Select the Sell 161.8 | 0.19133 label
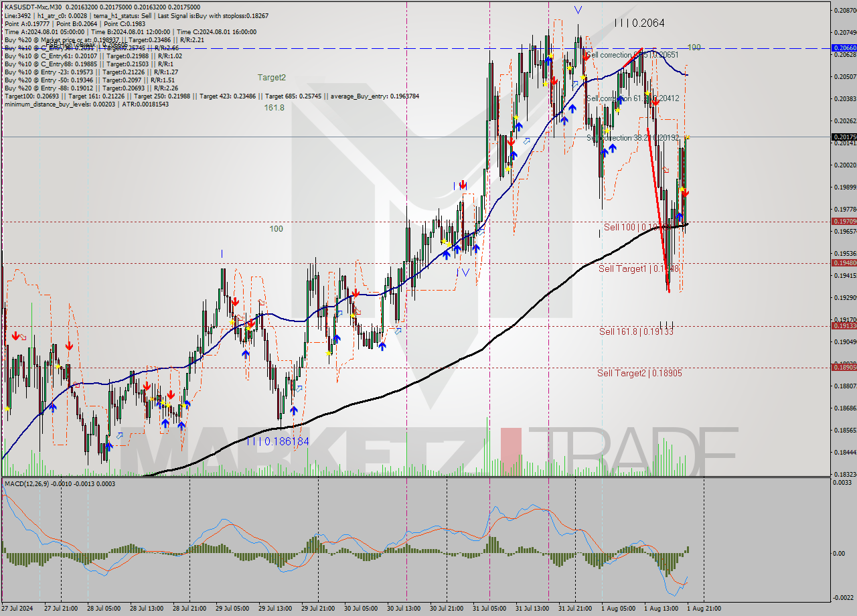 (x=636, y=331)
